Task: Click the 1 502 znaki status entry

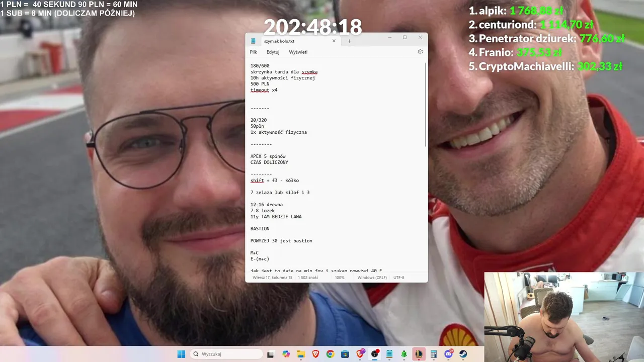Action: (308, 277)
